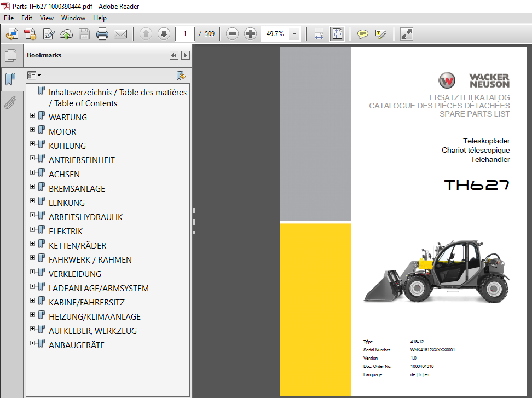
Task: Click the cloud upload toolbar icon
Action: pos(66,34)
